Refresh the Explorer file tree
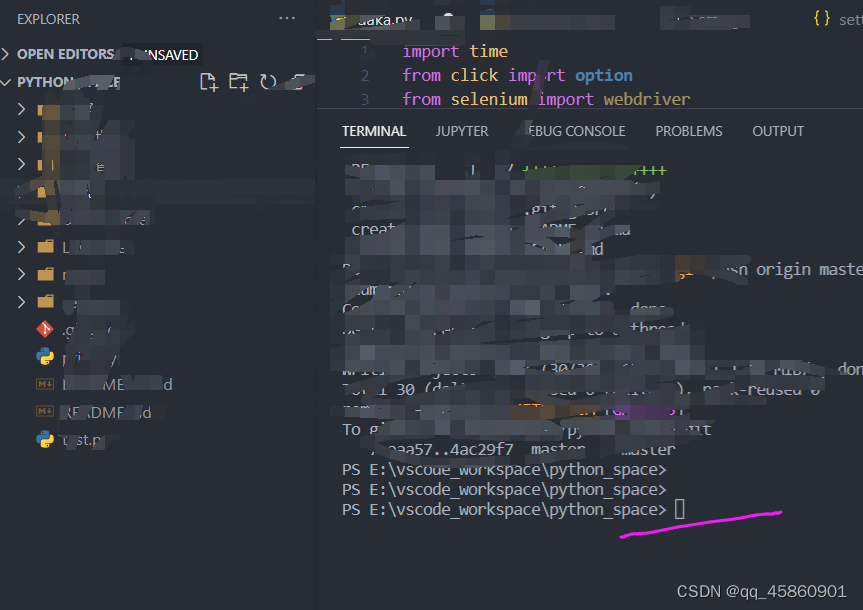Image resolution: width=863 pixels, height=610 pixels. coord(267,82)
